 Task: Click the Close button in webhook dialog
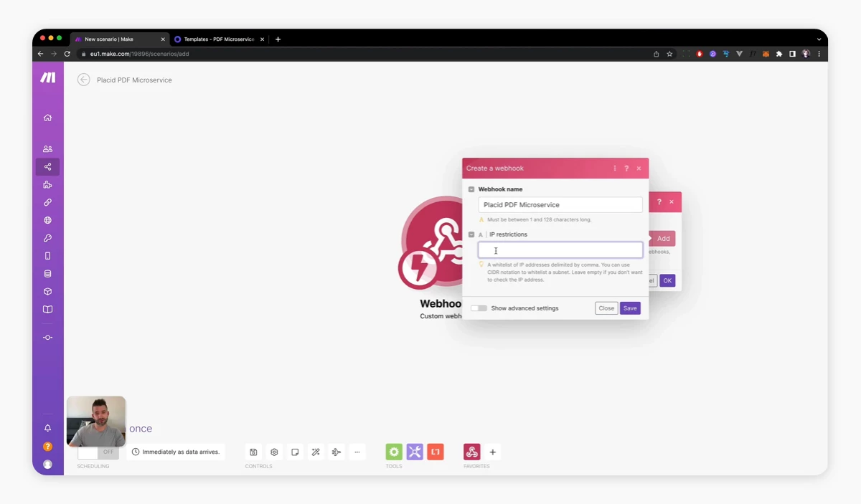pyautogui.click(x=606, y=308)
